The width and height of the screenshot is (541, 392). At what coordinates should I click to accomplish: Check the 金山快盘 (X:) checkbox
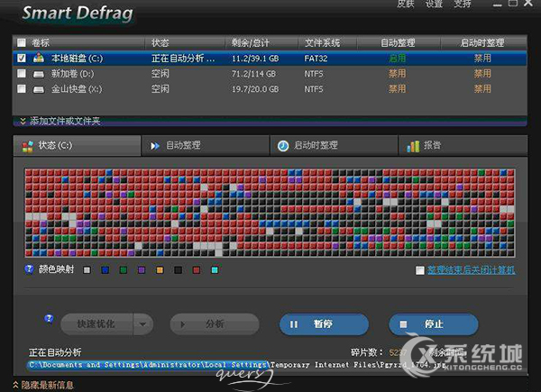22,89
